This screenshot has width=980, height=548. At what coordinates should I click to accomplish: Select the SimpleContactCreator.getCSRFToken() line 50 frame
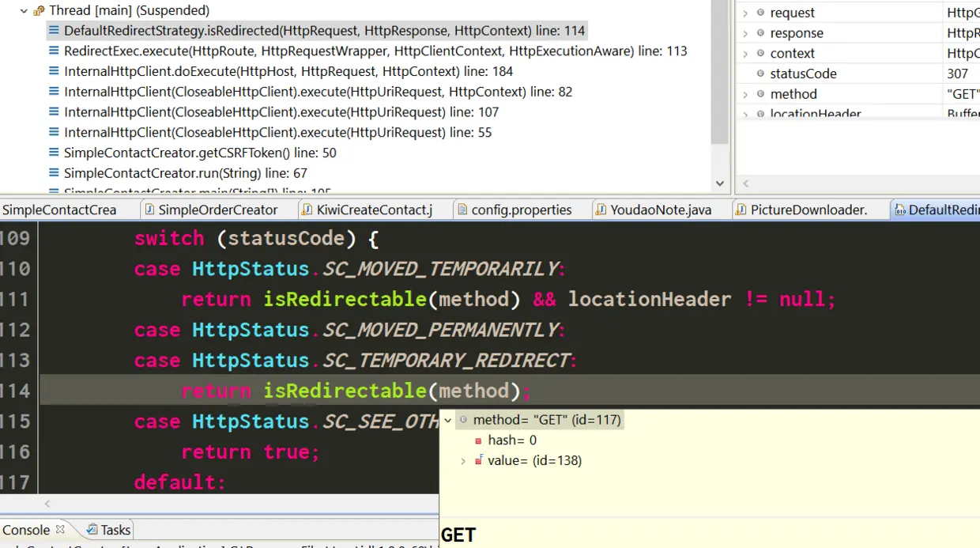click(200, 153)
